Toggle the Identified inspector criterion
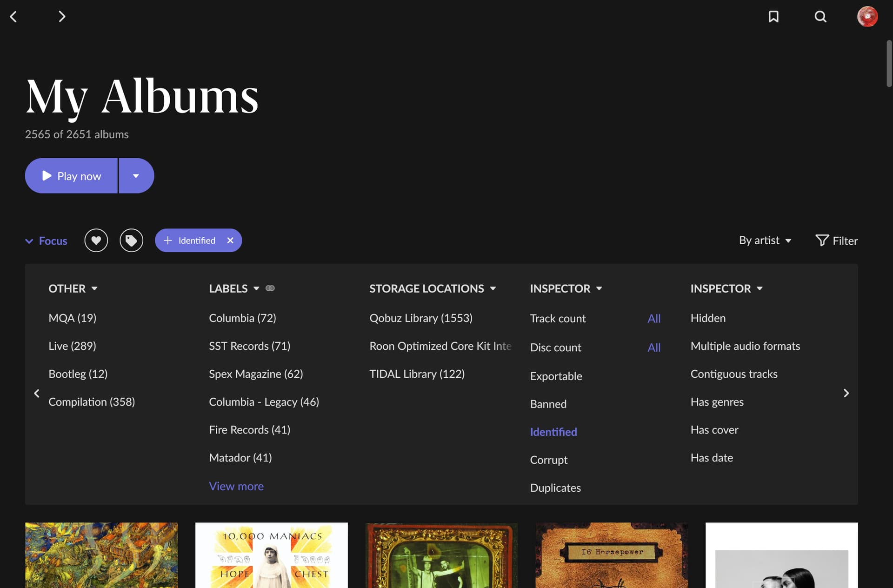Screen dimensions: 893x588 click(x=553, y=432)
